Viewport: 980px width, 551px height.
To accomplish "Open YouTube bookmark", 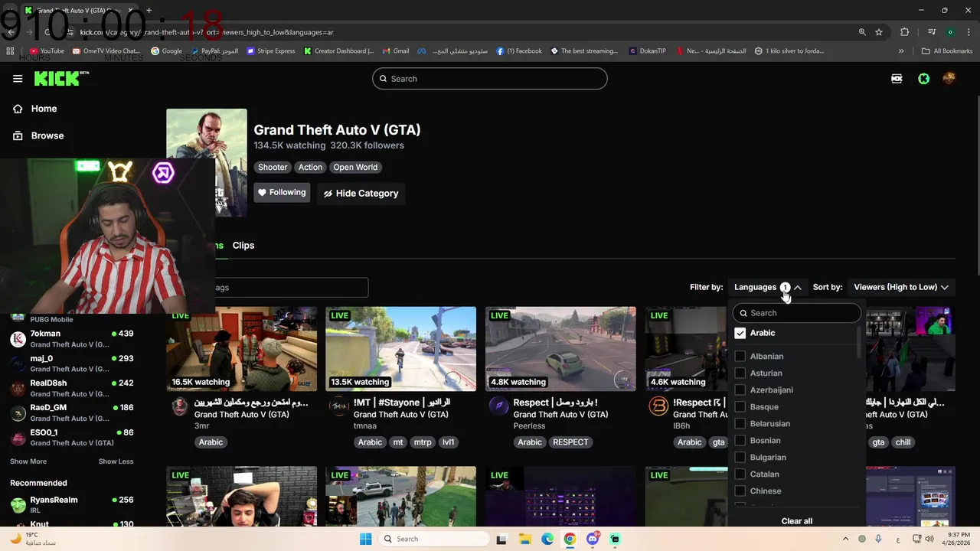I will pos(47,51).
